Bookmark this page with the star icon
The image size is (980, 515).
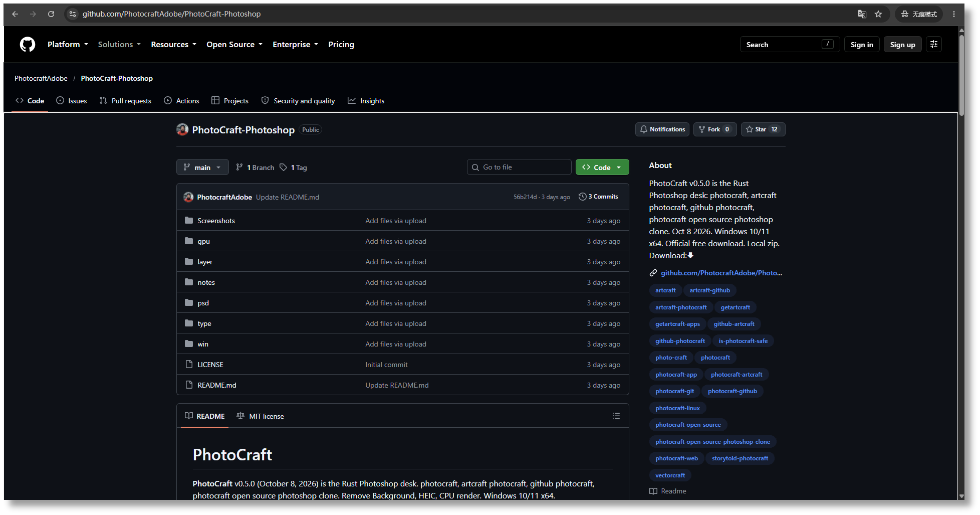coord(878,14)
